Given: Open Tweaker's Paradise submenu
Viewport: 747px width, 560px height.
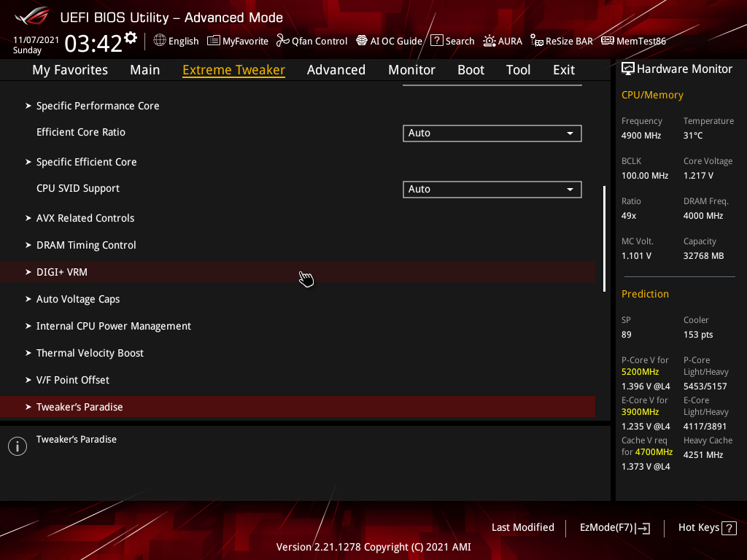Looking at the screenshot, I should (x=298, y=407).
